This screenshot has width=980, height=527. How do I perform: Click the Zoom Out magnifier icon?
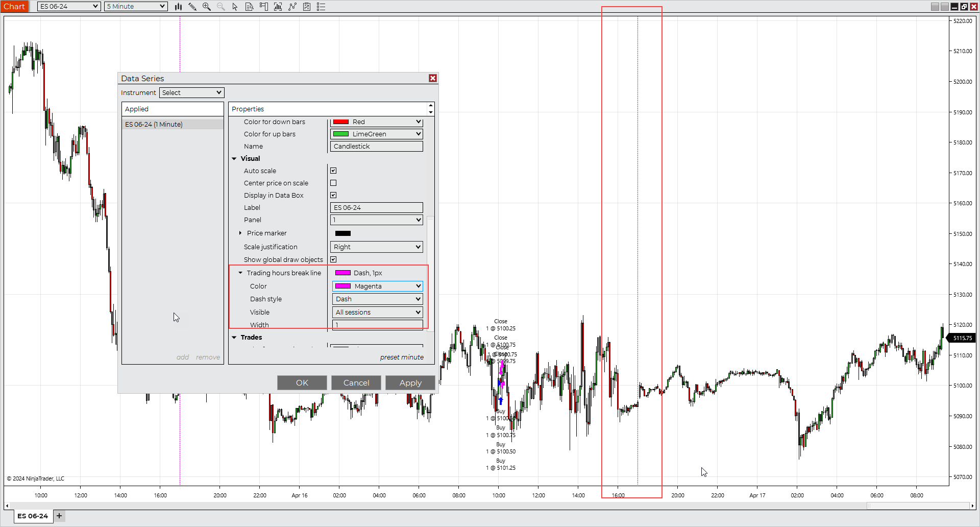point(221,7)
